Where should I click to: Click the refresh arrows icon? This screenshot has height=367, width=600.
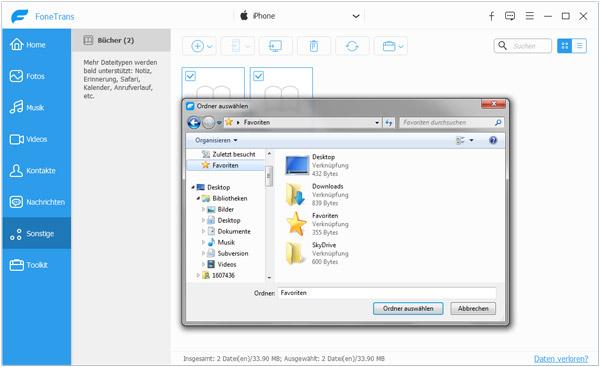click(352, 46)
